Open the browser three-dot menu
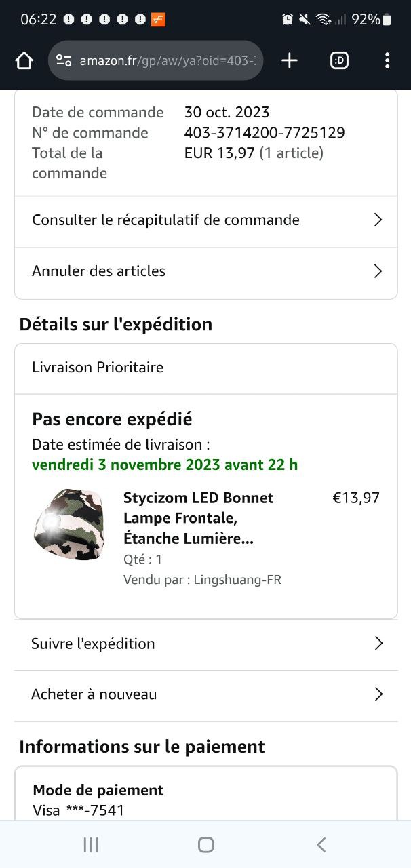The image size is (411, 868). (x=387, y=61)
